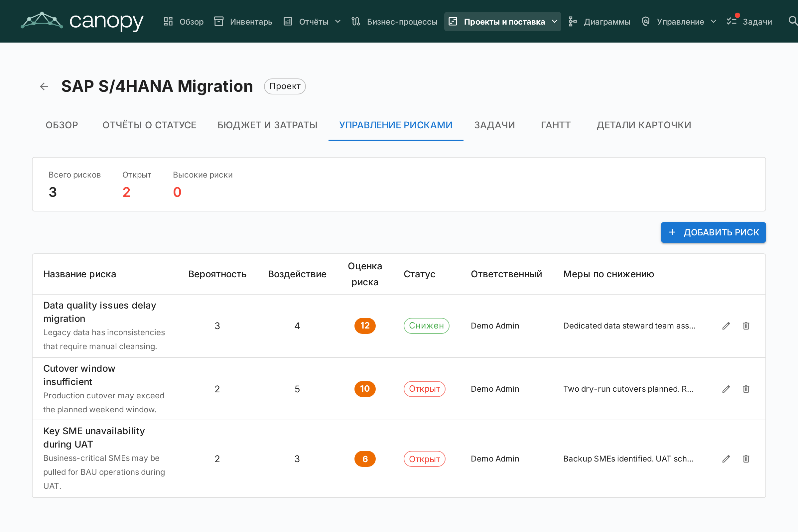Click the Открыт summary count 2

126,193
